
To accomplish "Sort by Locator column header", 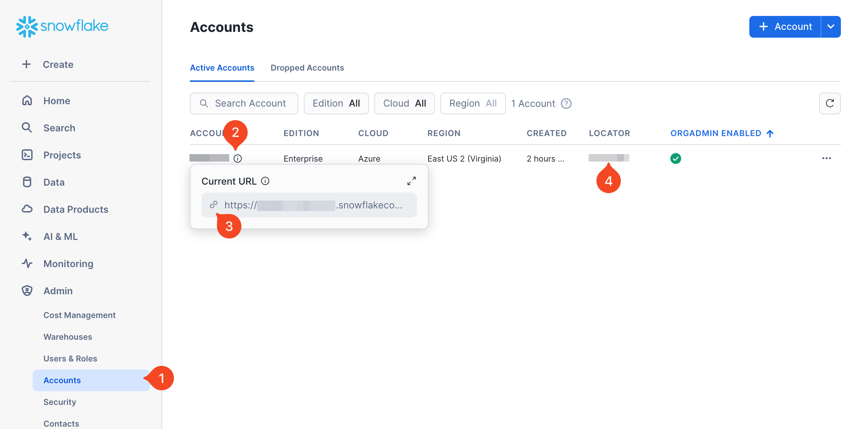I will point(610,133).
